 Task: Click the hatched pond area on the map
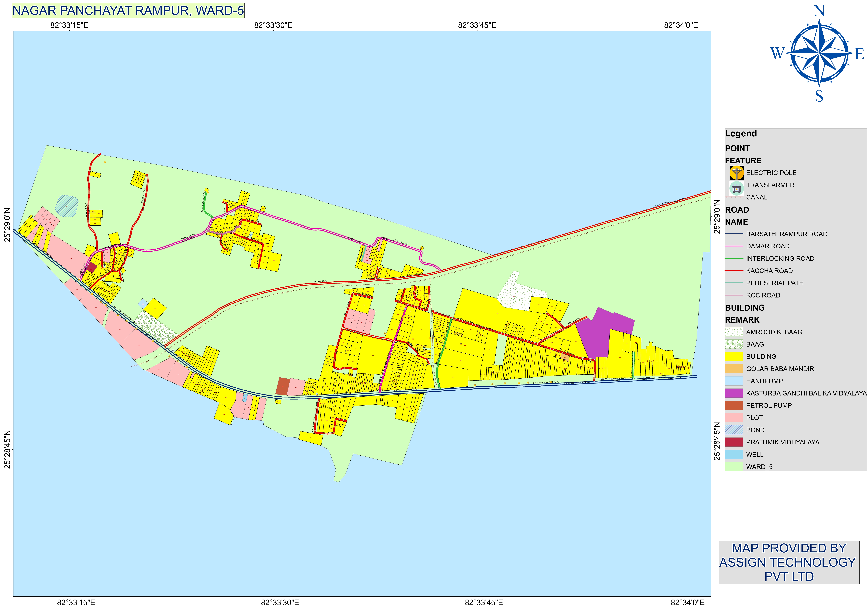(x=67, y=206)
